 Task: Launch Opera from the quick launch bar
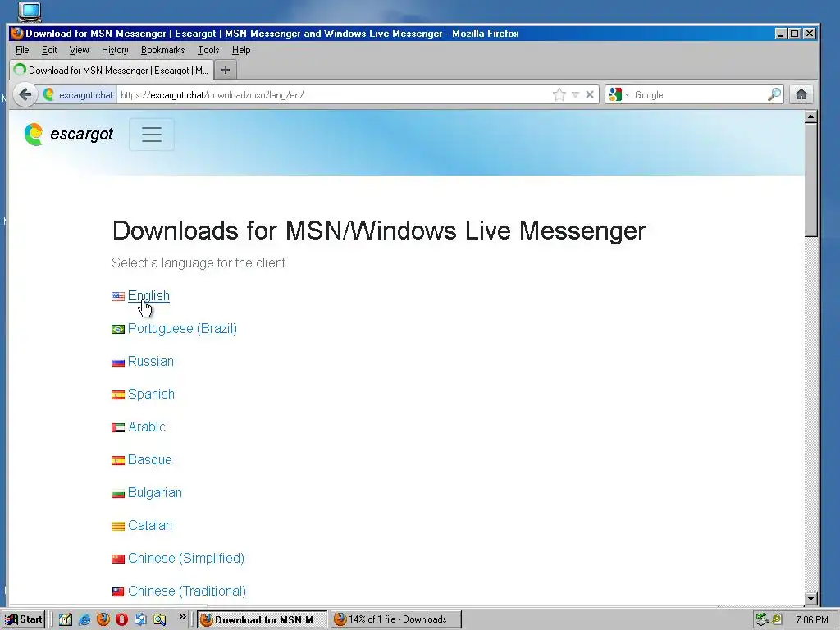click(121, 619)
